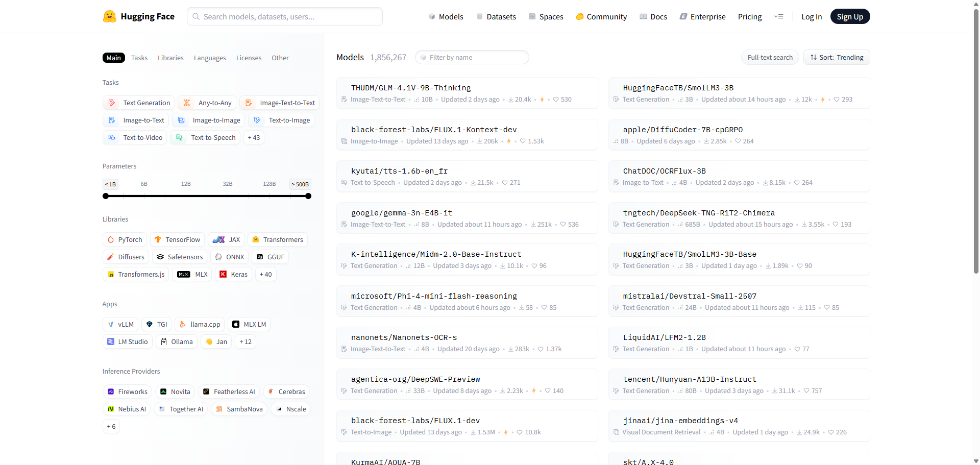Switch to the Licenses filter tab

pos(249,58)
